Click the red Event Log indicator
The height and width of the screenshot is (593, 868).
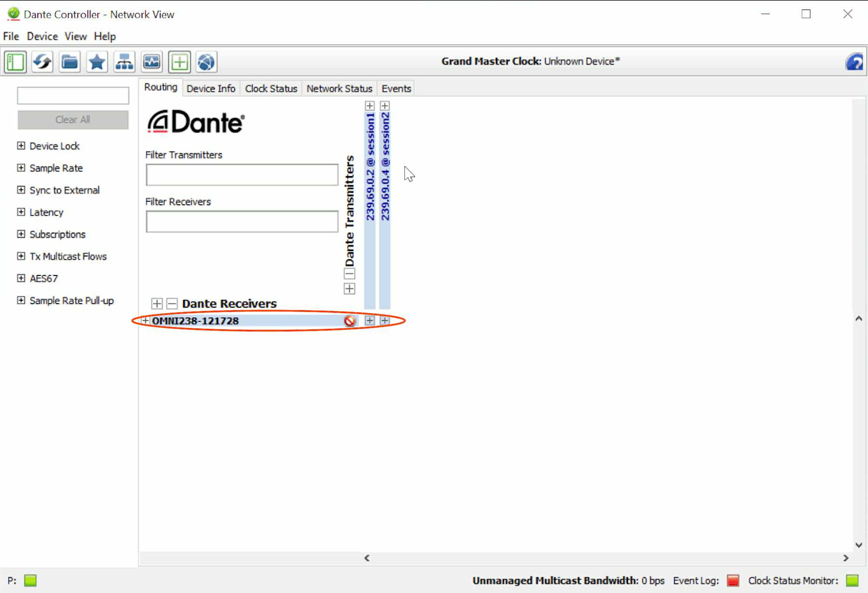pos(733,580)
